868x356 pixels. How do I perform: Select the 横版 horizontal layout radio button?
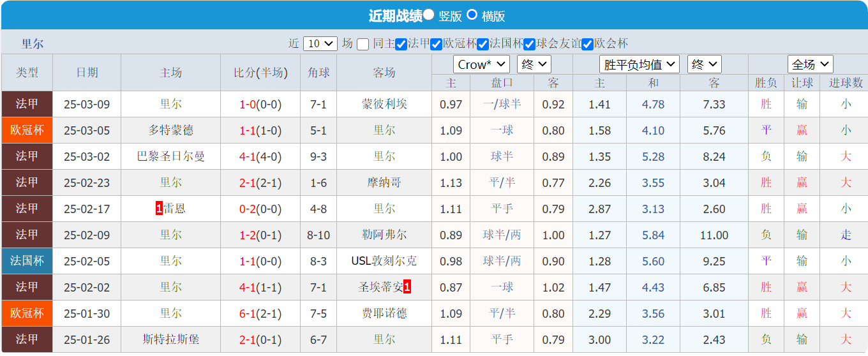click(x=472, y=15)
